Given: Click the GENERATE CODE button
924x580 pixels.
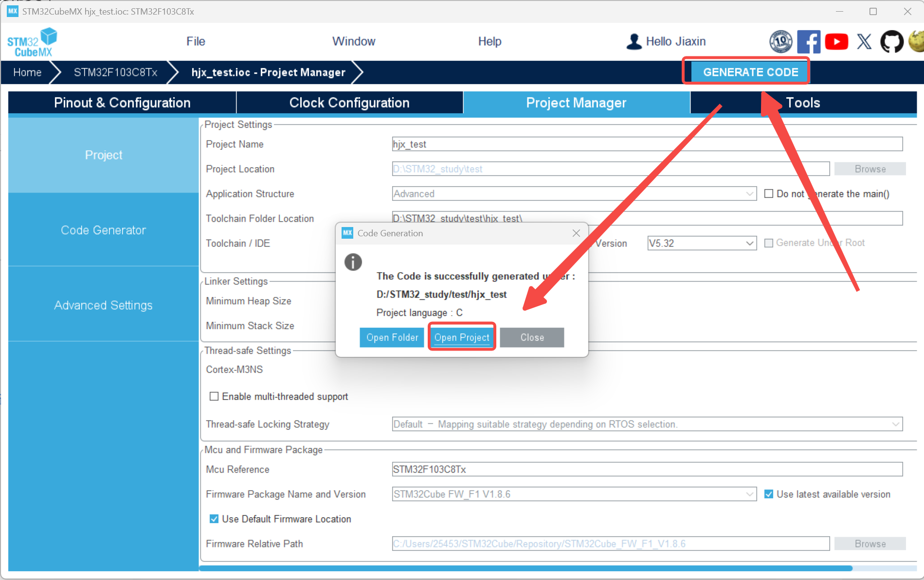Looking at the screenshot, I should pyautogui.click(x=750, y=72).
